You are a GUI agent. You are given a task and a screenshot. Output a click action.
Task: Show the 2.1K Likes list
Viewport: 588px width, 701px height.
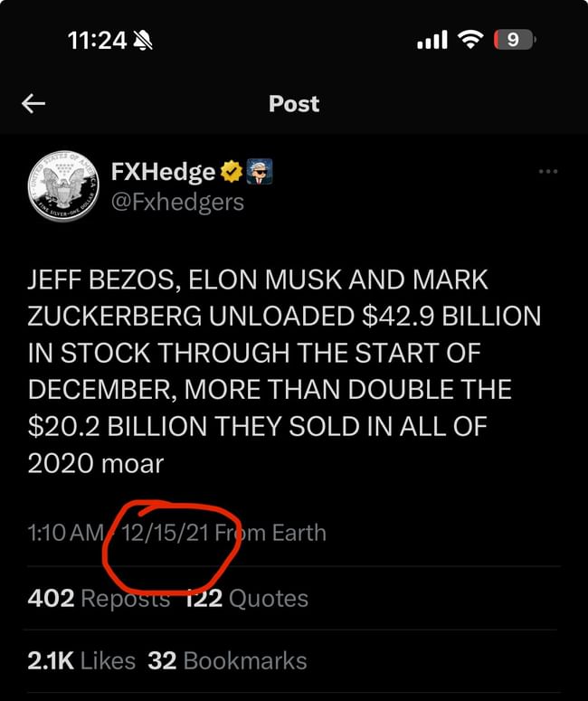(x=81, y=661)
